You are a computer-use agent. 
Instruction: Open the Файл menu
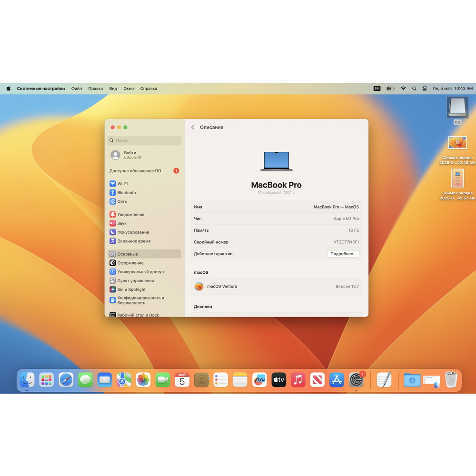tap(77, 89)
